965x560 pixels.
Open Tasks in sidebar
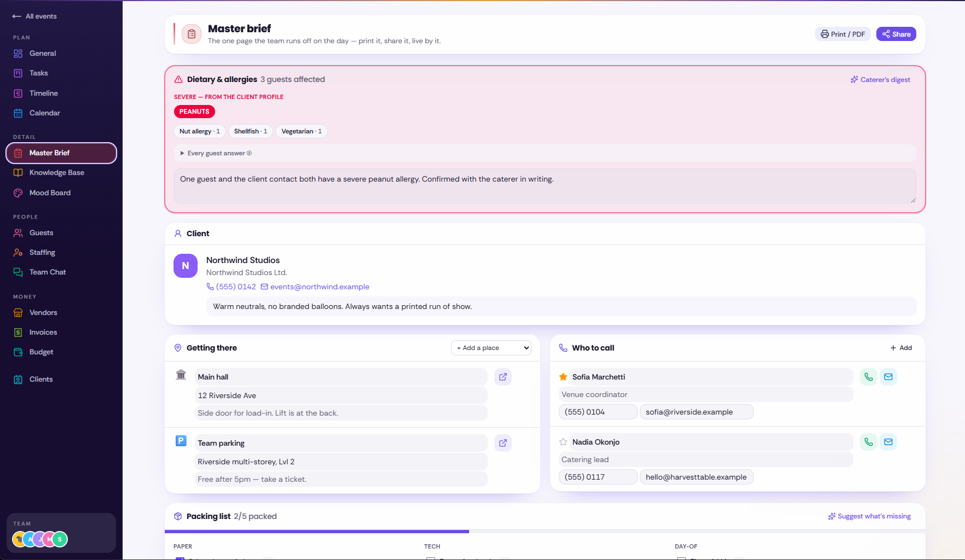pyautogui.click(x=61, y=73)
